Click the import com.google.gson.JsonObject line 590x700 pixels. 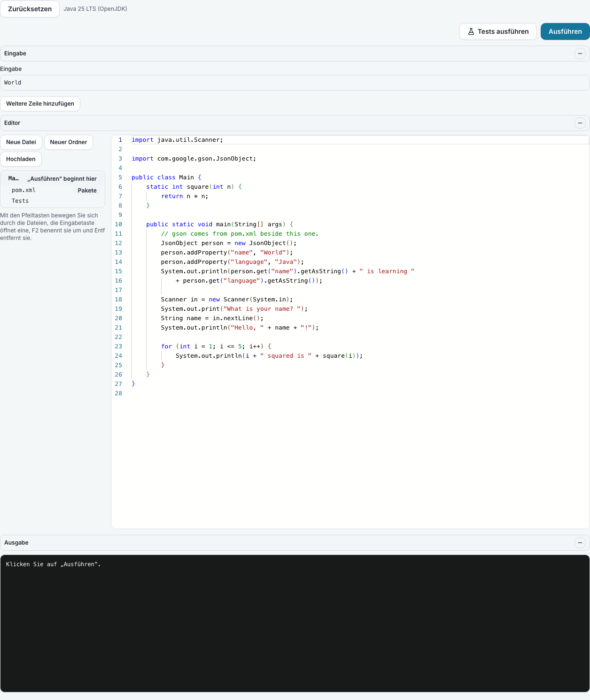pyautogui.click(x=194, y=159)
